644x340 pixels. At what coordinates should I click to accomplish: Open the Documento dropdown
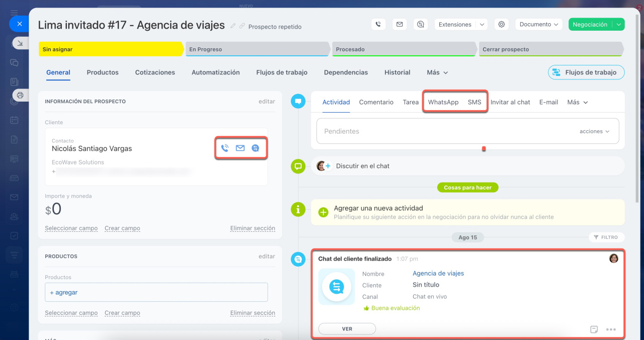pyautogui.click(x=539, y=24)
